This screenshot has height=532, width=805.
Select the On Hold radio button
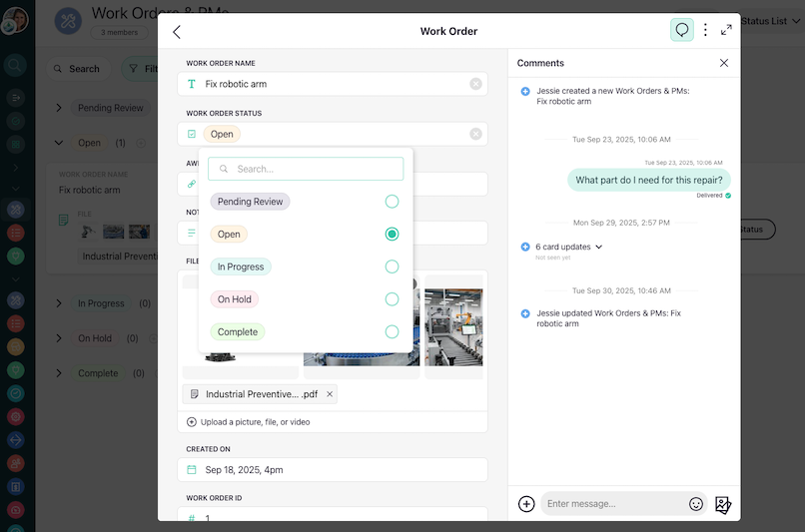[x=392, y=299]
